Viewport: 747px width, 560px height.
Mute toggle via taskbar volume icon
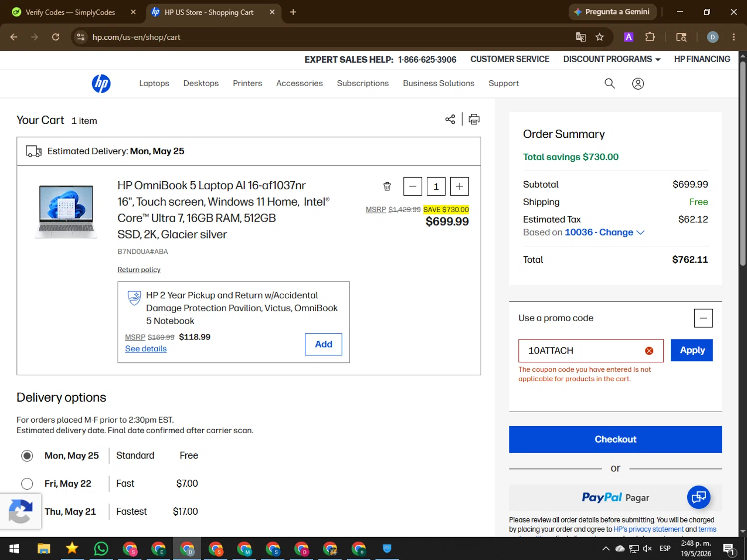tap(647, 549)
